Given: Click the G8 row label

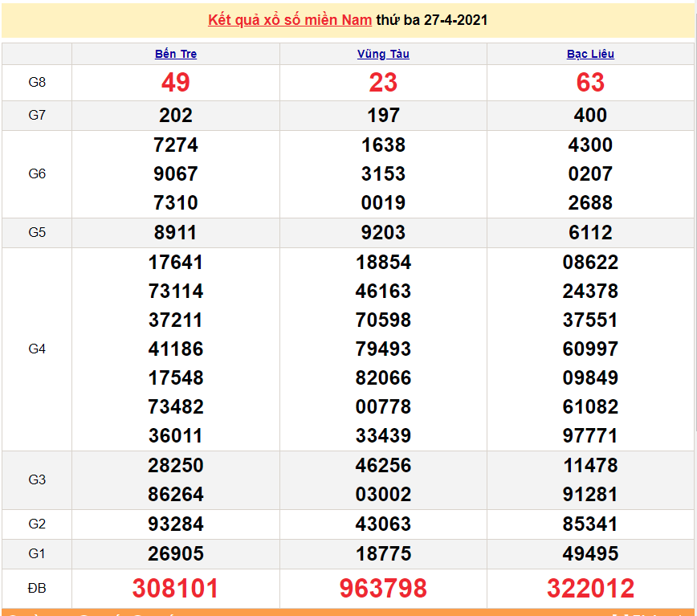Looking at the screenshot, I should pos(37,82).
